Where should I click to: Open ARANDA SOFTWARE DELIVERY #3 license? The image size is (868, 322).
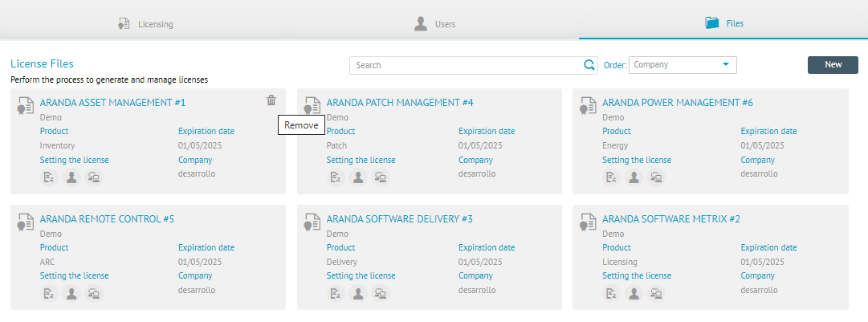(x=400, y=218)
